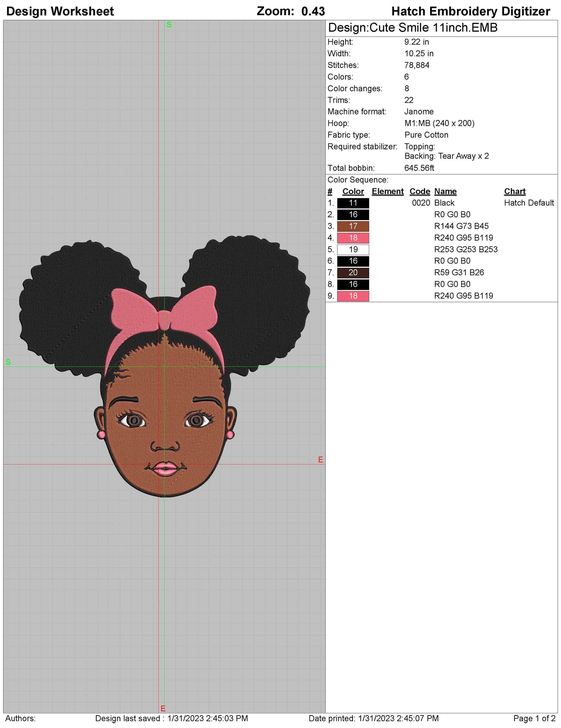Viewport: 561px width, 728px height.
Task: Select the dark brown swatch numbered 20
Action: (x=353, y=273)
